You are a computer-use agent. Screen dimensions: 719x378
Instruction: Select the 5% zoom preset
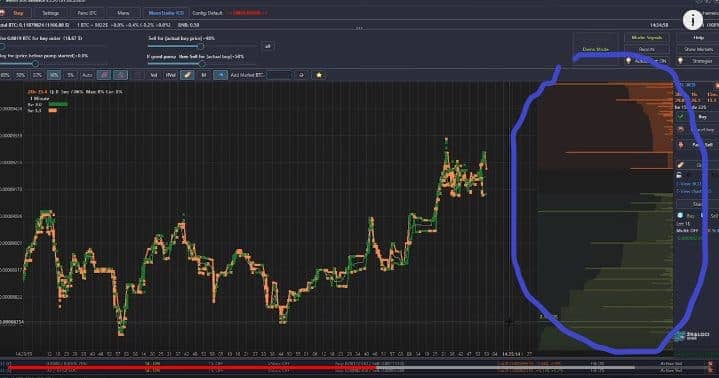tap(70, 75)
